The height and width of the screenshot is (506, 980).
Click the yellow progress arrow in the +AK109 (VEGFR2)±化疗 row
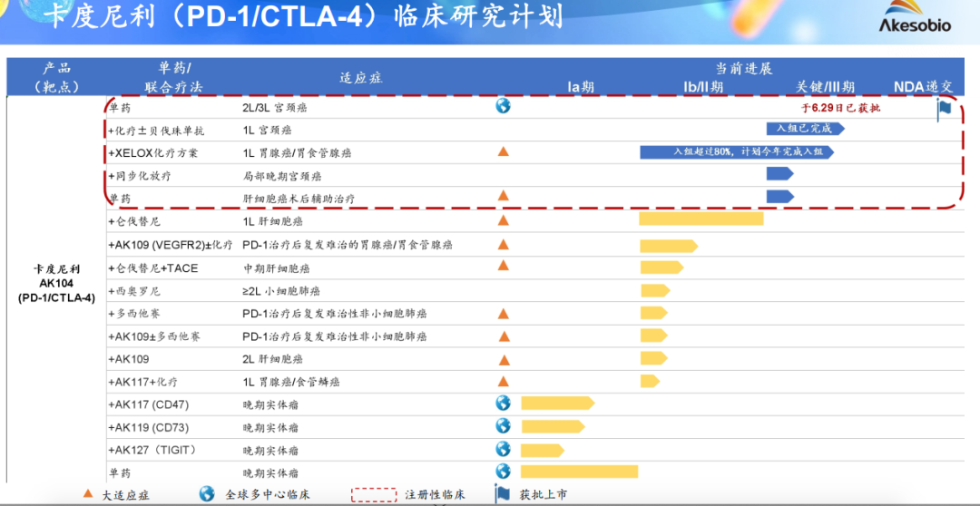pos(668,246)
